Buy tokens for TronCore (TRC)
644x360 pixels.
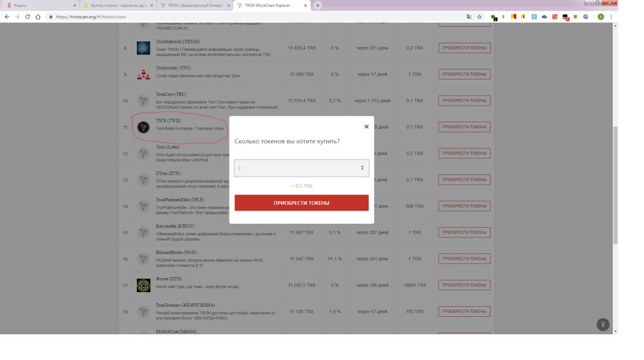click(x=464, y=101)
